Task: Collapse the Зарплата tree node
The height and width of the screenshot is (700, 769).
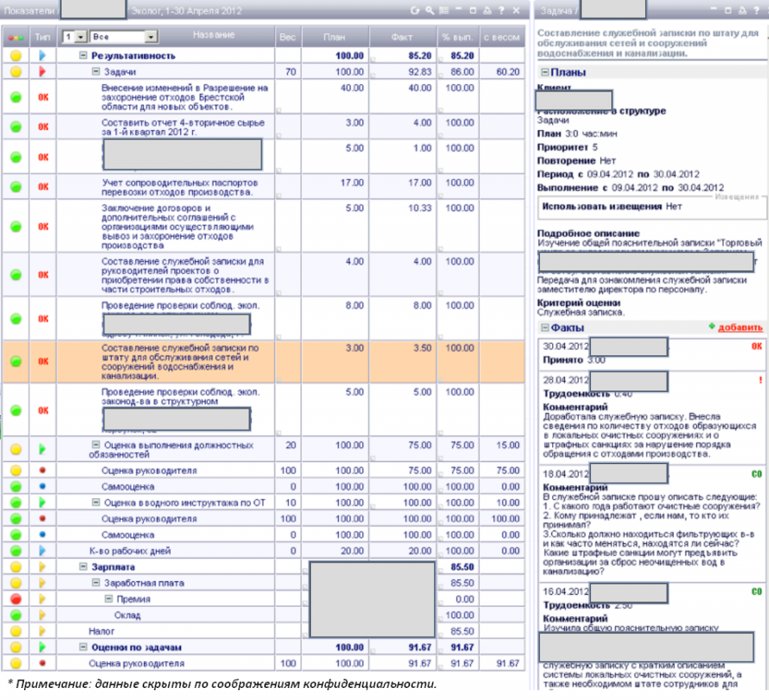Action: pos(83,567)
